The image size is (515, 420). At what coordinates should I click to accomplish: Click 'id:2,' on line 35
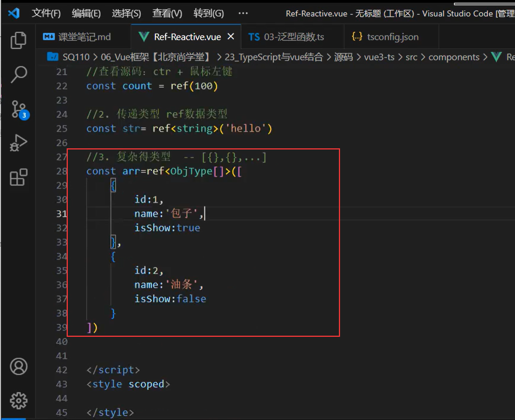149,271
